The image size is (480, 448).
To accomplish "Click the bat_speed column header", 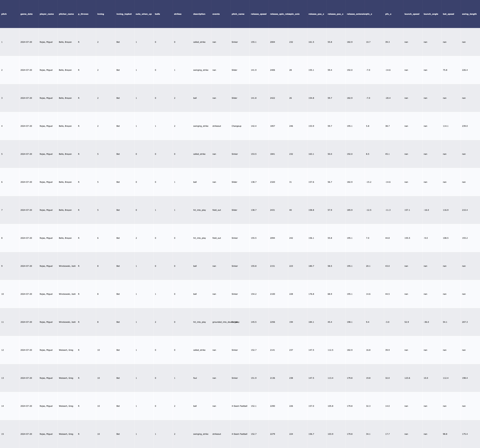I will pos(448,14).
